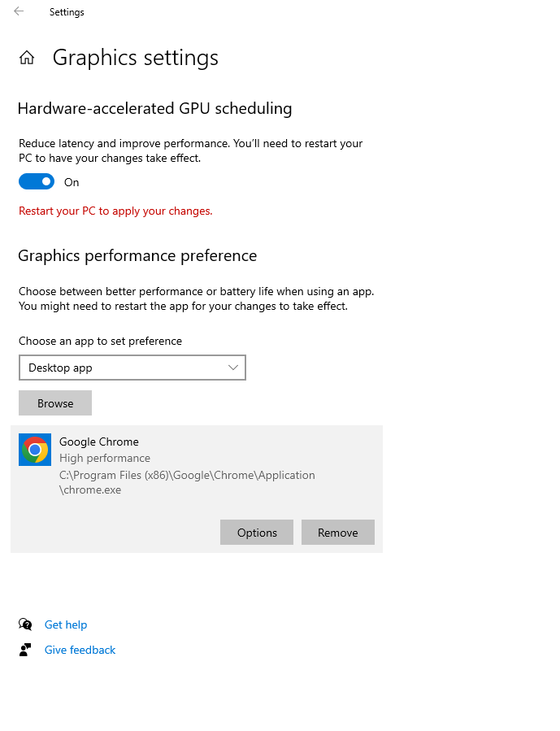Click the back arrow icon

18,11
